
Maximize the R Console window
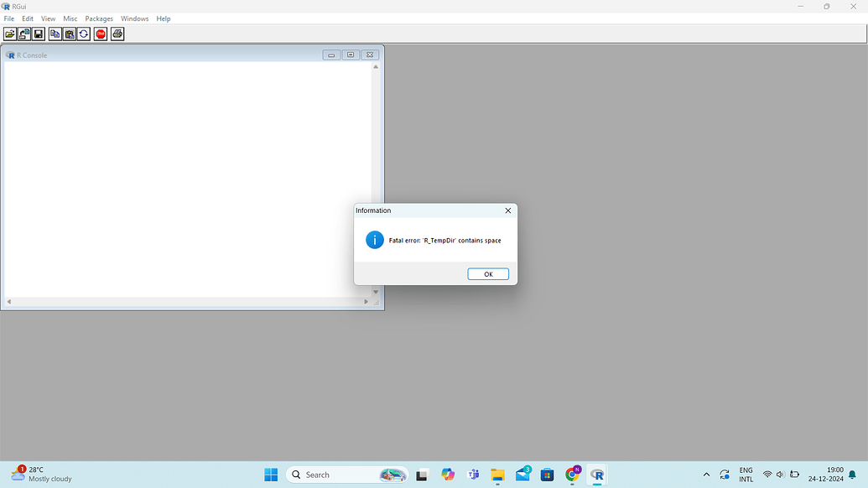351,55
